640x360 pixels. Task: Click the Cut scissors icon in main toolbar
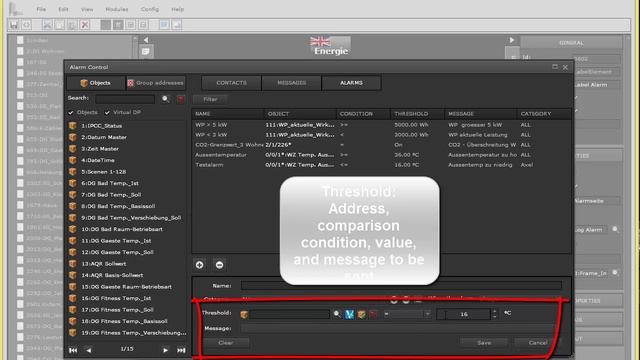(x=47, y=25)
